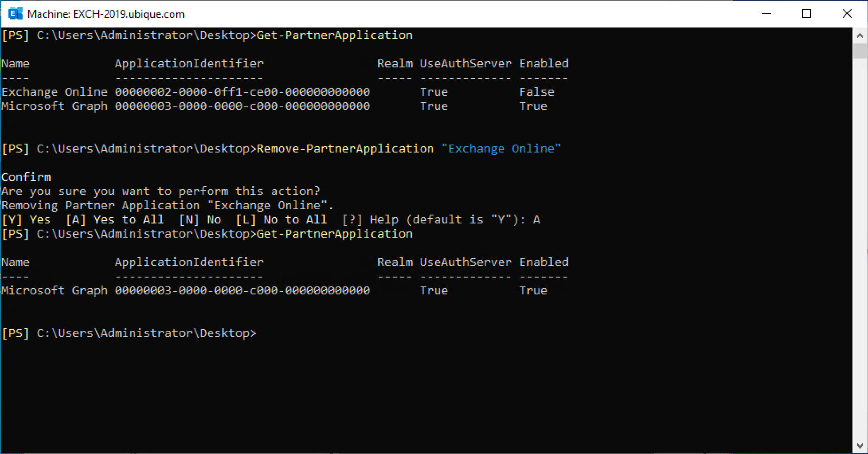Image resolution: width=868 pixels, height=454 pixels.
Task: Click the quoted "Exchange Online" argument in blue
Action: 501,149
